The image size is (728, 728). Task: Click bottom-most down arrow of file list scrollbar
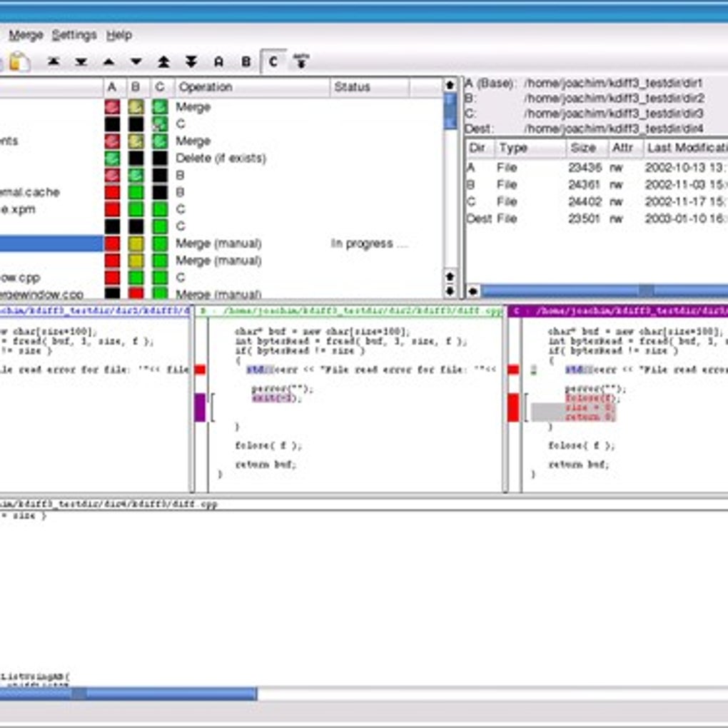450,291
